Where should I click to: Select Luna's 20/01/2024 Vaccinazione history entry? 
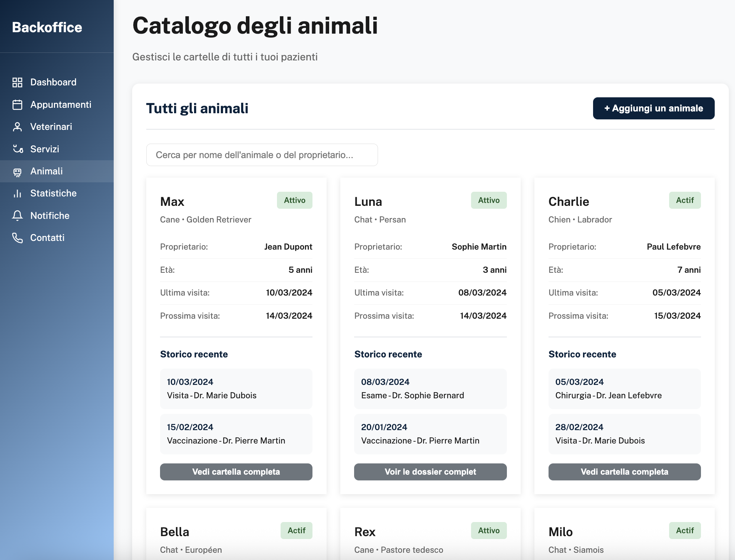click(430, 434)
